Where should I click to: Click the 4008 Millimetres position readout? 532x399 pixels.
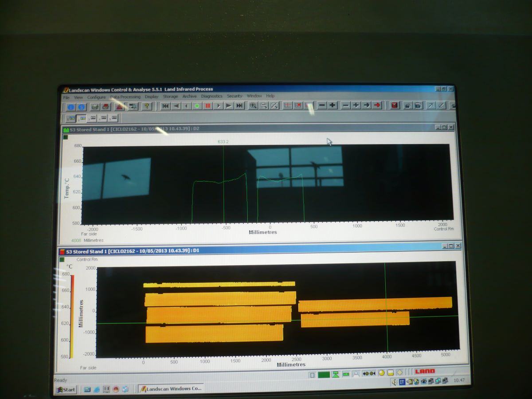click(x=87, y=240)
